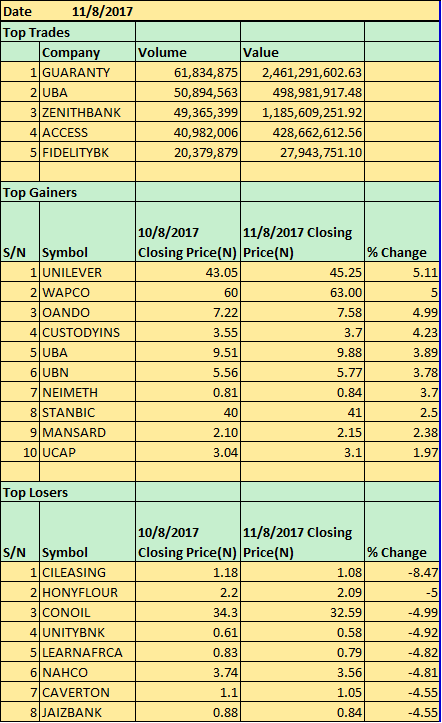Screen dimensions: 442x723
Task: Select the NEIMETH symbol cell
Action: tap(88, 392)
